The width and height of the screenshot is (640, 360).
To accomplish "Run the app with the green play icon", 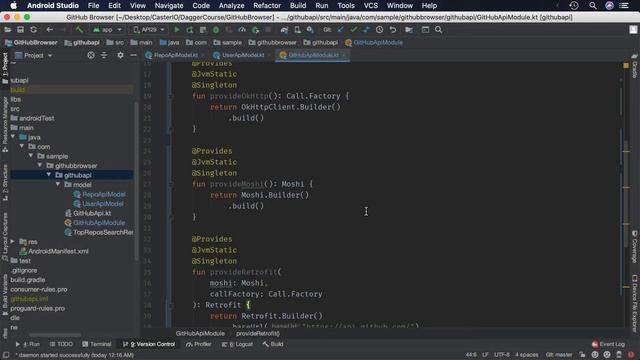I will (x=177, y=30).
